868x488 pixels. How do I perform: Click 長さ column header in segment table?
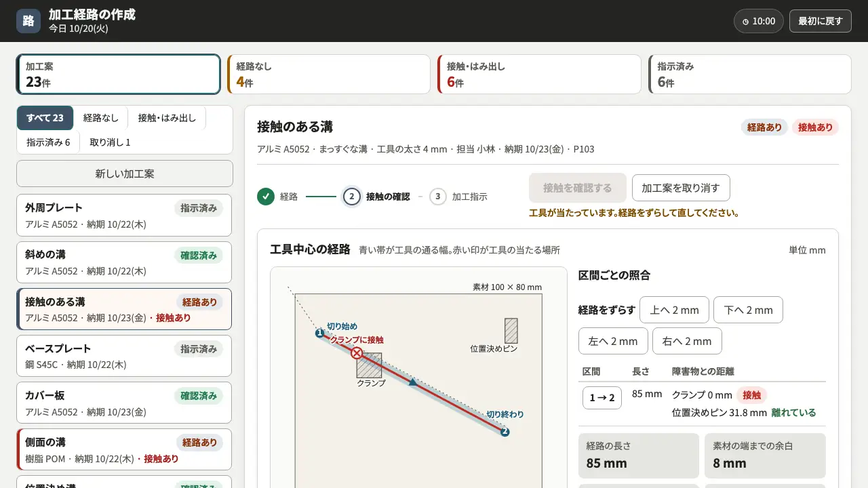coord(641,371)
